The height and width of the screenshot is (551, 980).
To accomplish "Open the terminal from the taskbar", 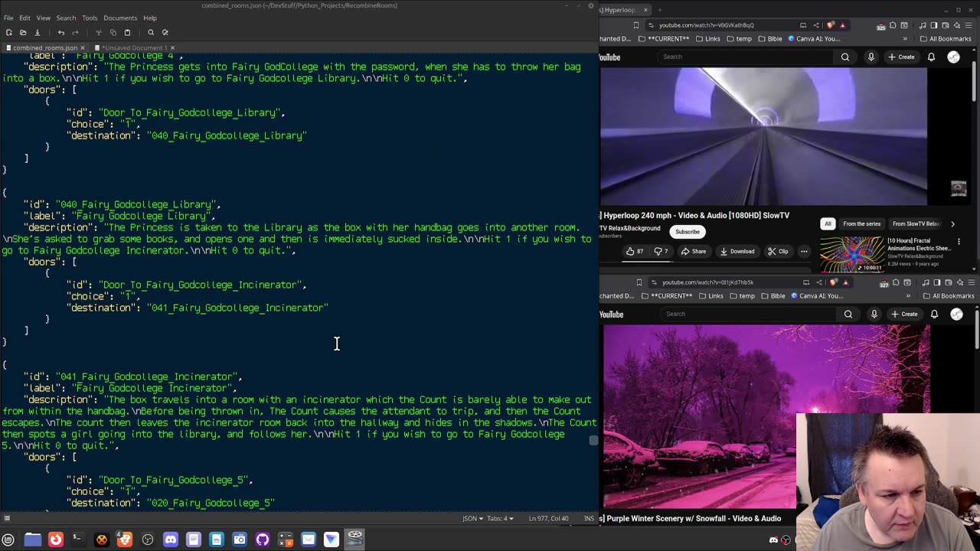I will 78,540.
